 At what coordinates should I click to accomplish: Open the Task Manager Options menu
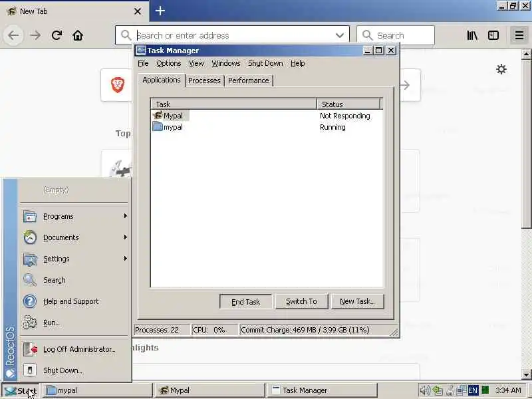pyautogui.click(x=169, y=63)
